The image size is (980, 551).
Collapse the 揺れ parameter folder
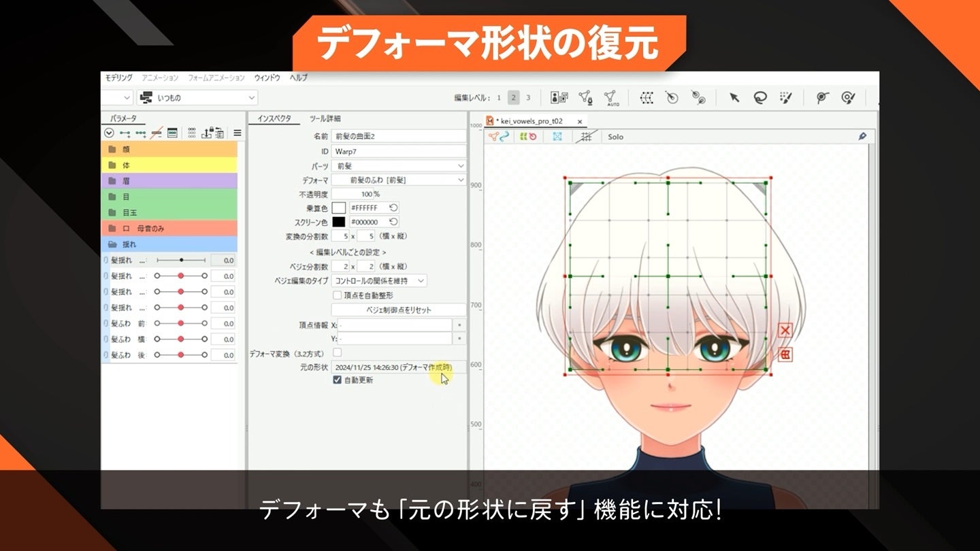click(169, 244)
